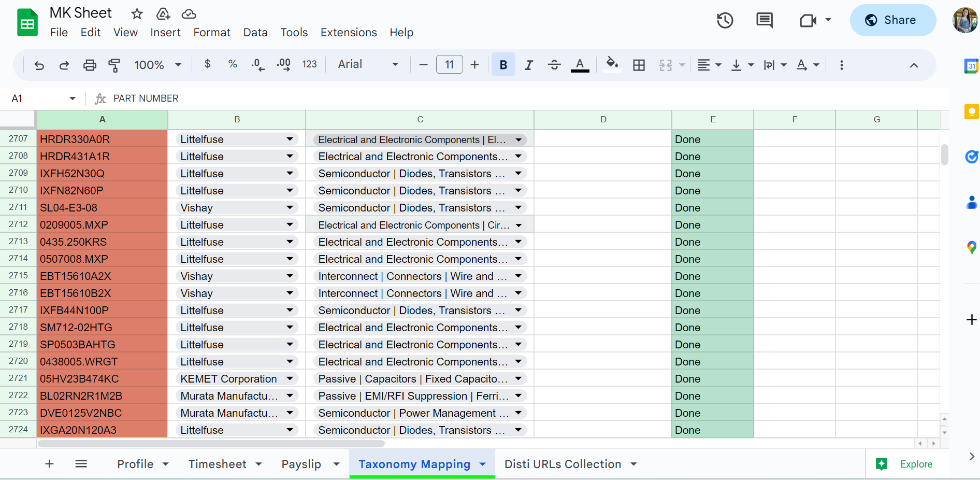Open the Insert menu
Screen dimensions: 980x480
click(165, 33)
